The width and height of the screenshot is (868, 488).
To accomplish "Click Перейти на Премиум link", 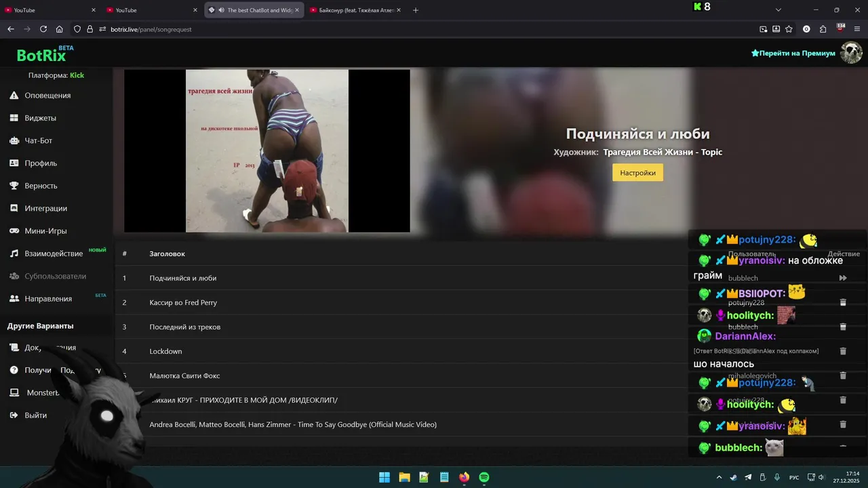I will tap(793, 53).
